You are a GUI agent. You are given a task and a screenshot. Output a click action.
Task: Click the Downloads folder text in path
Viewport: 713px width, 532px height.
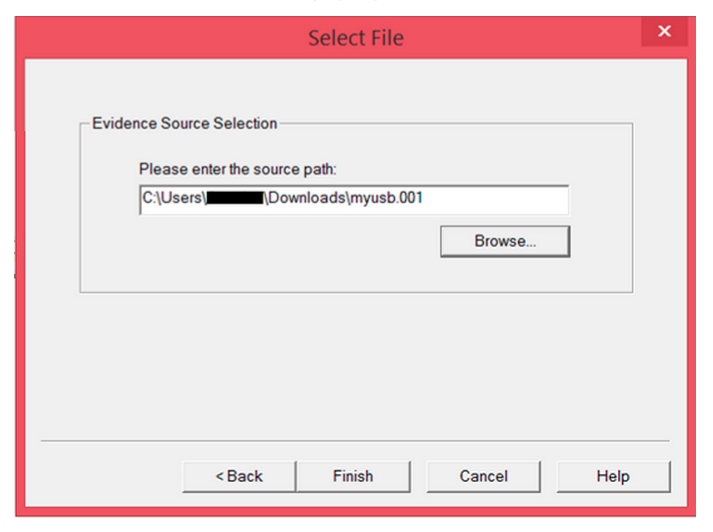click(308, 199)
